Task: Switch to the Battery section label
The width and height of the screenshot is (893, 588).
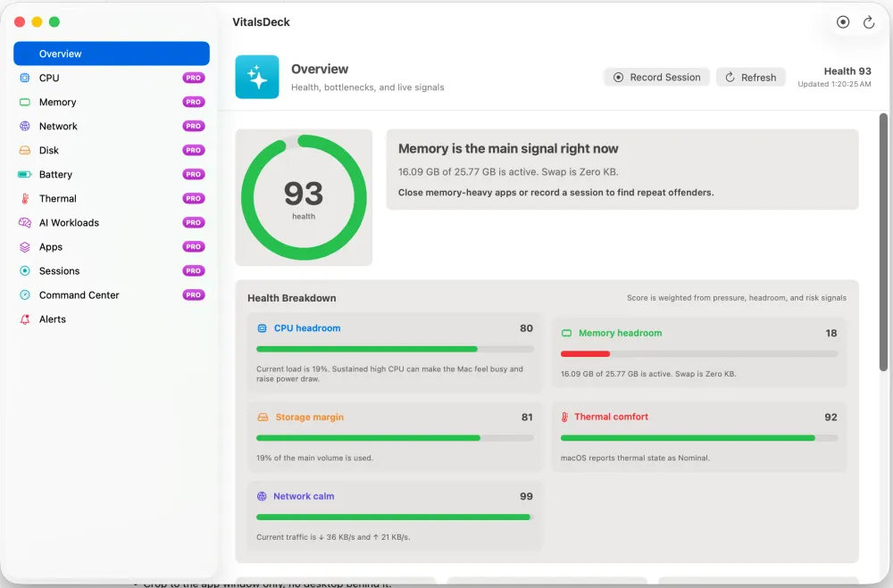Action: 55,174
